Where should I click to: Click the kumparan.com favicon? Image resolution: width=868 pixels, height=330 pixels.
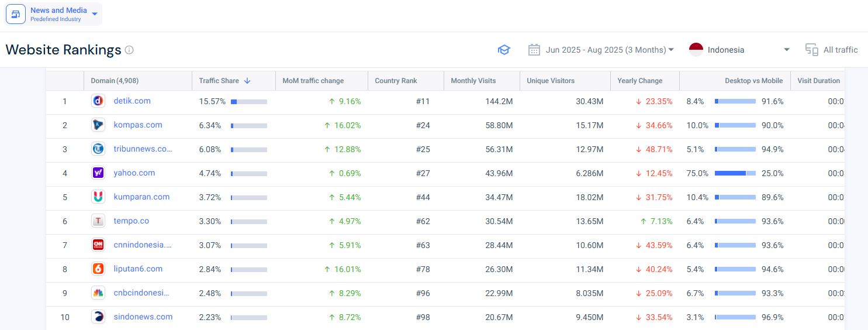pyautogui.click(x=98, y=197)
